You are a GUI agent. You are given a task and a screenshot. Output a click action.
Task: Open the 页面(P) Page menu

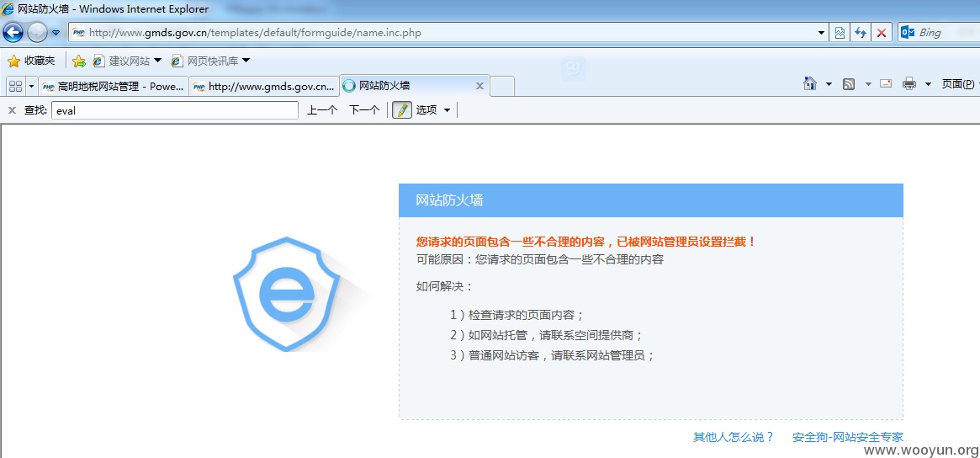[958, 84]
